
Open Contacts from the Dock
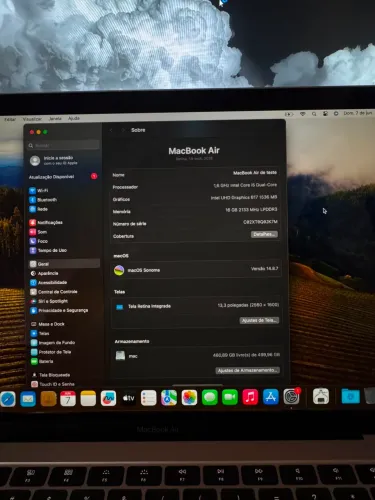point(48,399)
